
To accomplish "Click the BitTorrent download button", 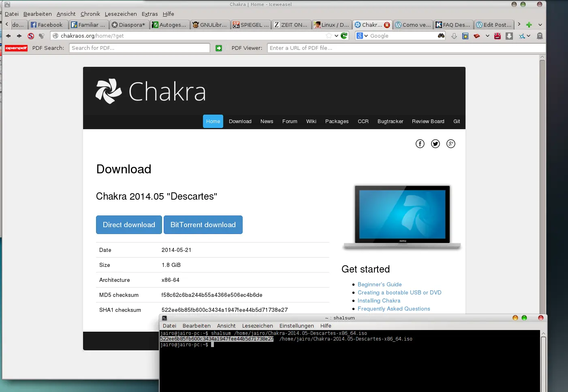I will click(x=203, y=225).
